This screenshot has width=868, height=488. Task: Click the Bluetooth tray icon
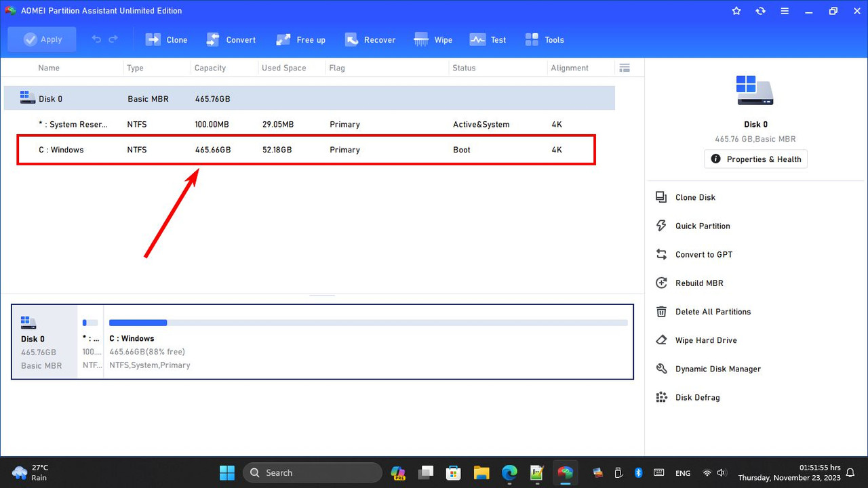pos(638,472)
